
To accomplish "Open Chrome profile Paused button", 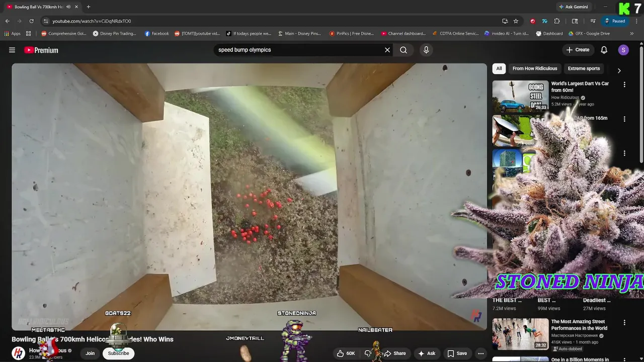I will coord(615,21).
